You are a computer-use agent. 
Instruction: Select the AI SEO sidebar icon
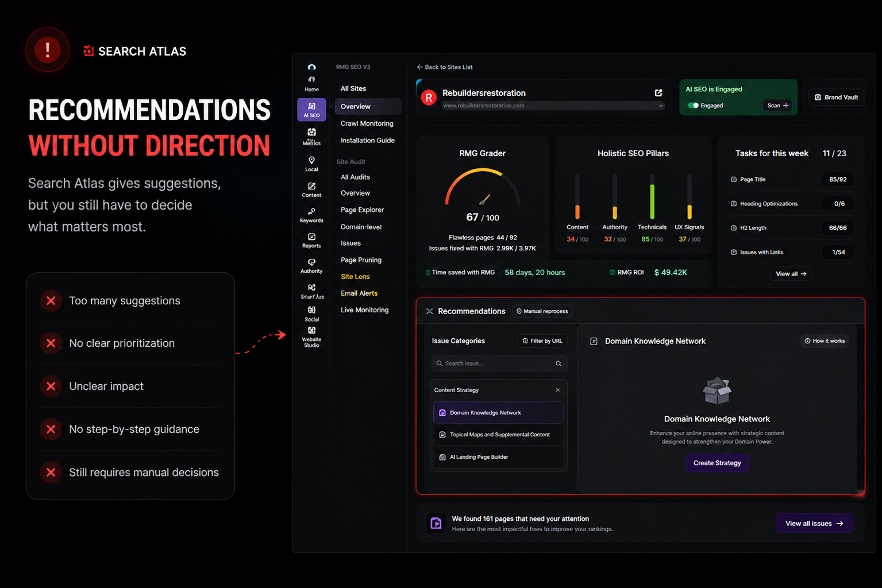(311, 110)
